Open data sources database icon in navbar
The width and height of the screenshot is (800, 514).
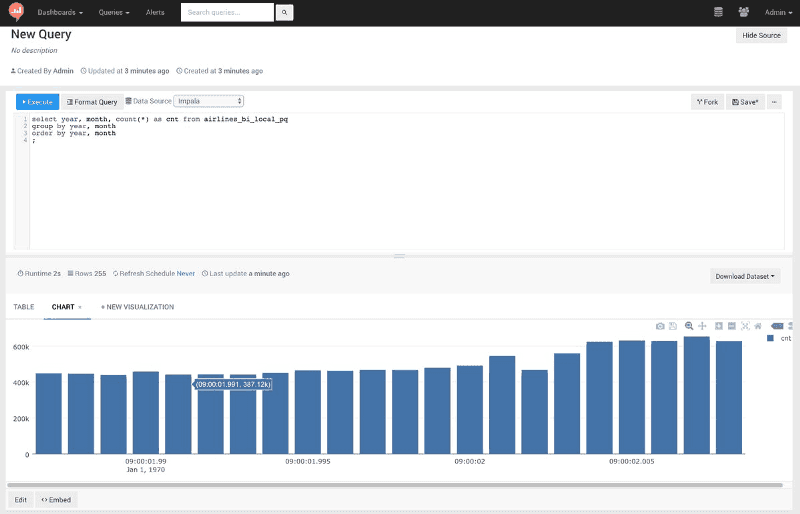(x=718, y=13)
